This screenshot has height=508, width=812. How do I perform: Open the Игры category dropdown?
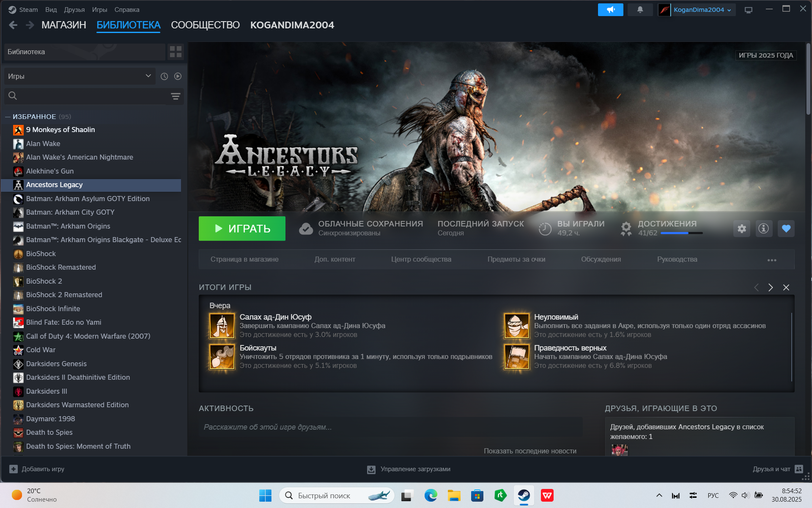point(80,76)
